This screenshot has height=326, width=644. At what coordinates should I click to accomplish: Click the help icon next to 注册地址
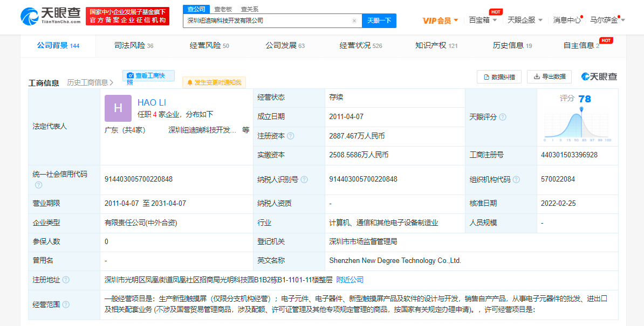pyautogui.click(x=66, y=280)
